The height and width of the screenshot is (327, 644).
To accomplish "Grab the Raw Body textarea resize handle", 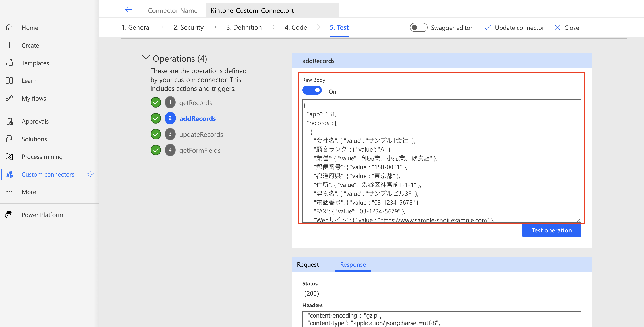I will (x=578, y=220).
